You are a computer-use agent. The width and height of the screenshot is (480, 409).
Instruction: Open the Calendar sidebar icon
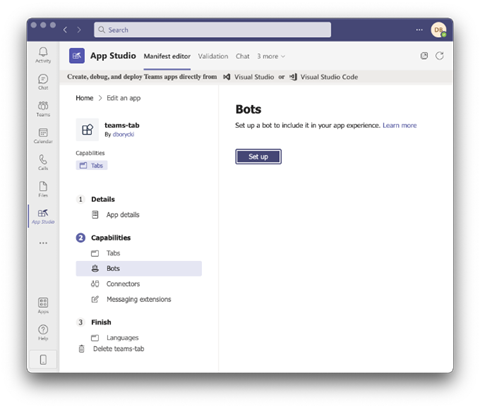[x=43, y=136]
